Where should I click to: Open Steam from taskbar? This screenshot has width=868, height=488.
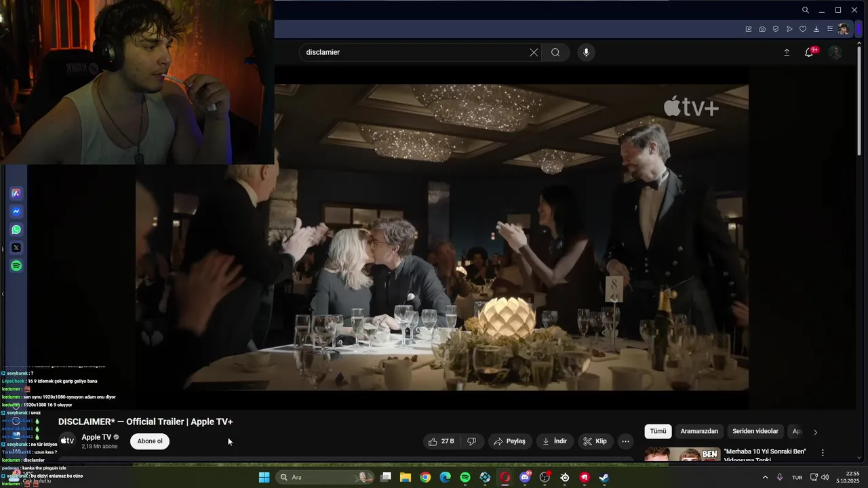point(604,477)
